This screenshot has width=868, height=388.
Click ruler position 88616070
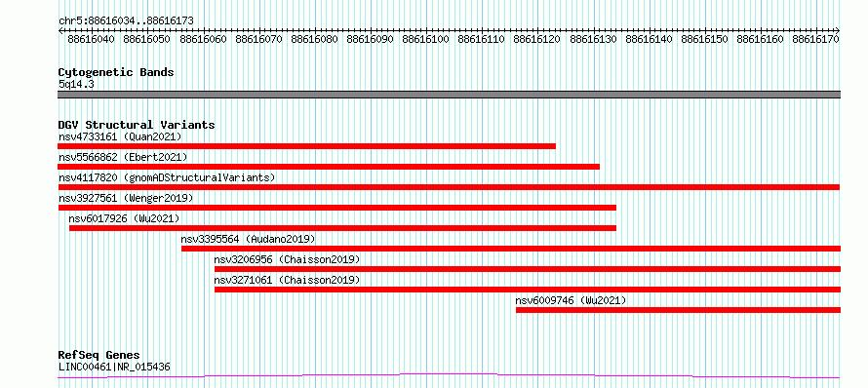coord(258,39)
